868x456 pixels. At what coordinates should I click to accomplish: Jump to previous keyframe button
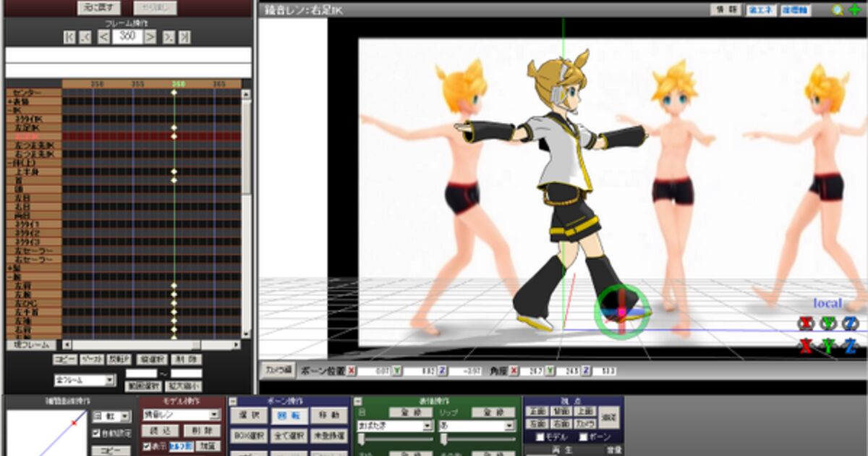point(85,37)
